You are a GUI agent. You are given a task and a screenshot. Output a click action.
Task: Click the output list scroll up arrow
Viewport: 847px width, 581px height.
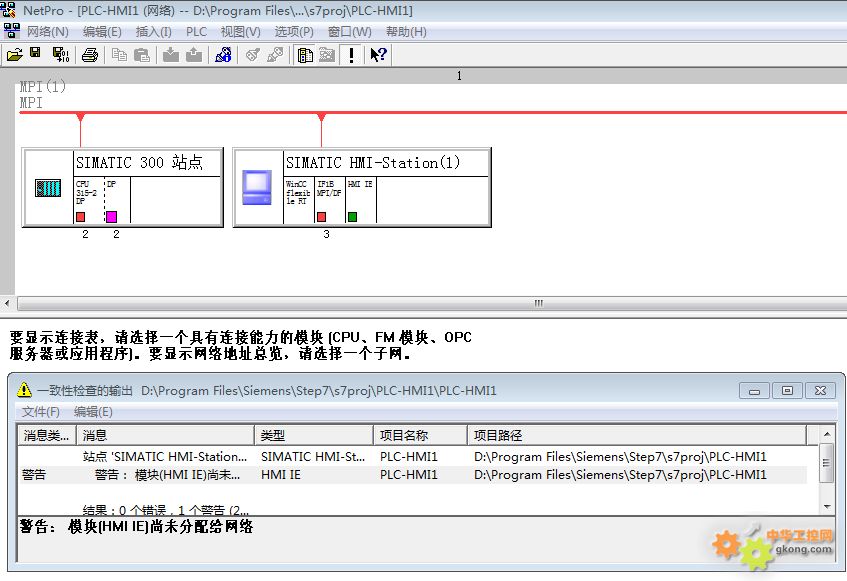click(826, 434)
